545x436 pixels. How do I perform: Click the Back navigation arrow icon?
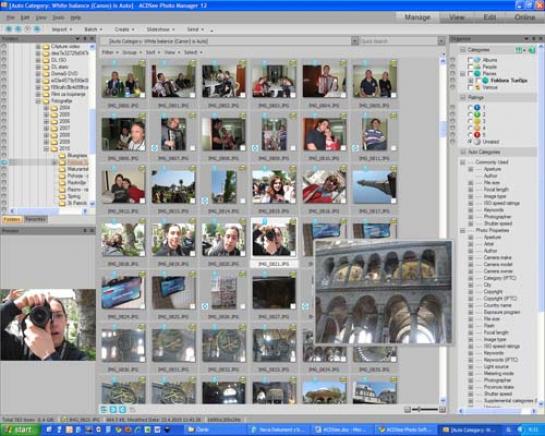(9, 29)
